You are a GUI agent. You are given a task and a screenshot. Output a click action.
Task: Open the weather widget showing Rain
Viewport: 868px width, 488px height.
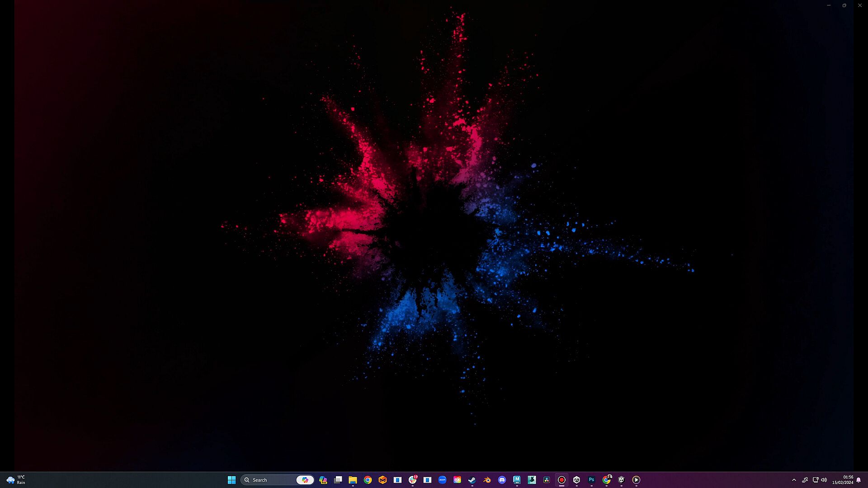tap(16, 480)
